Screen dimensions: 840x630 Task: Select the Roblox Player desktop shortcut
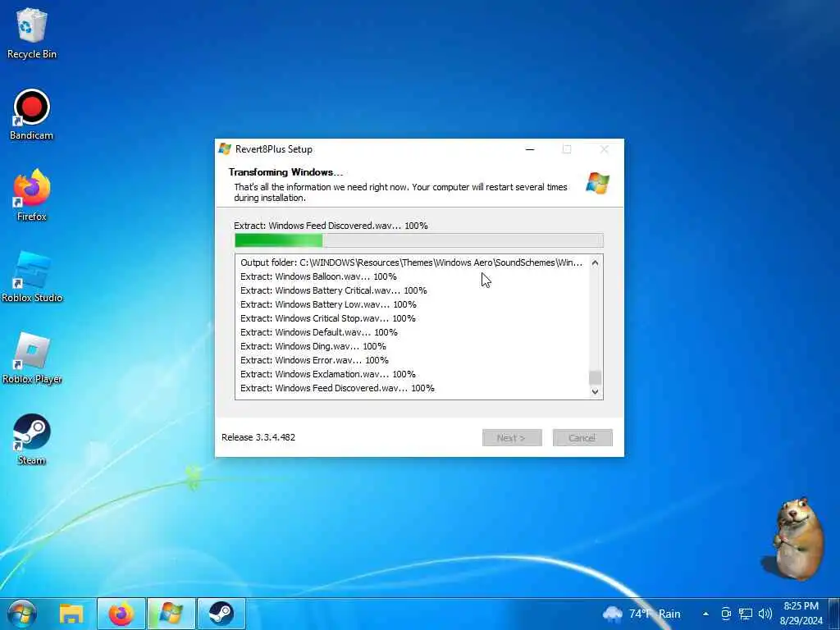click(32, 358)
